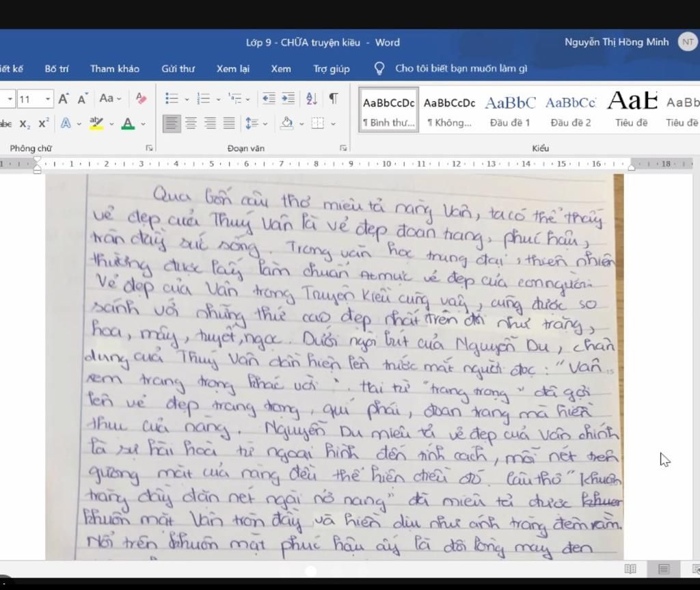Open the Nguyễn Thị Hồng Minh account name

click(617, 42)
